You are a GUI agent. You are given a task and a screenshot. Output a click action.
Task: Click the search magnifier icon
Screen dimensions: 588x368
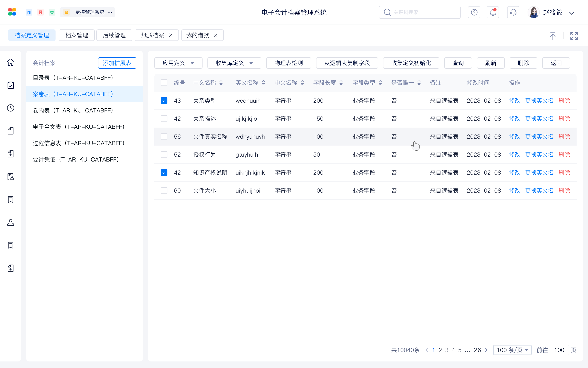pyautogui.click(x=387, y=12)
